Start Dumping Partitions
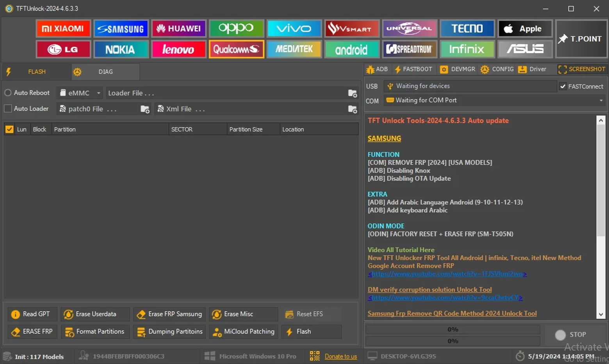Screen dimensions: 609x364 click(x=169, y=332)
